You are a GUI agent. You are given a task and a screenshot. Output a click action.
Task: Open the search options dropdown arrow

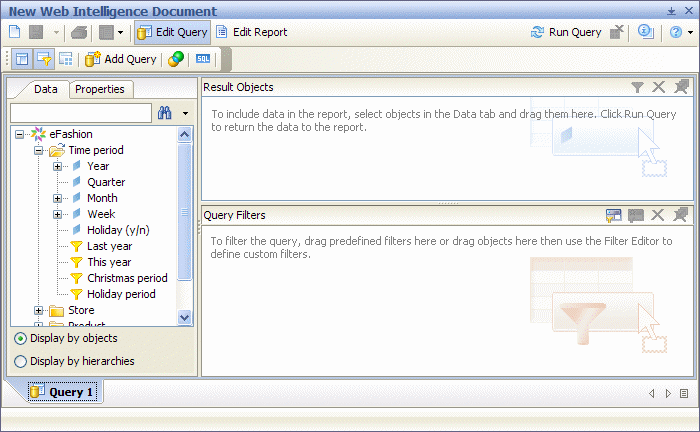tap(185, 113)
